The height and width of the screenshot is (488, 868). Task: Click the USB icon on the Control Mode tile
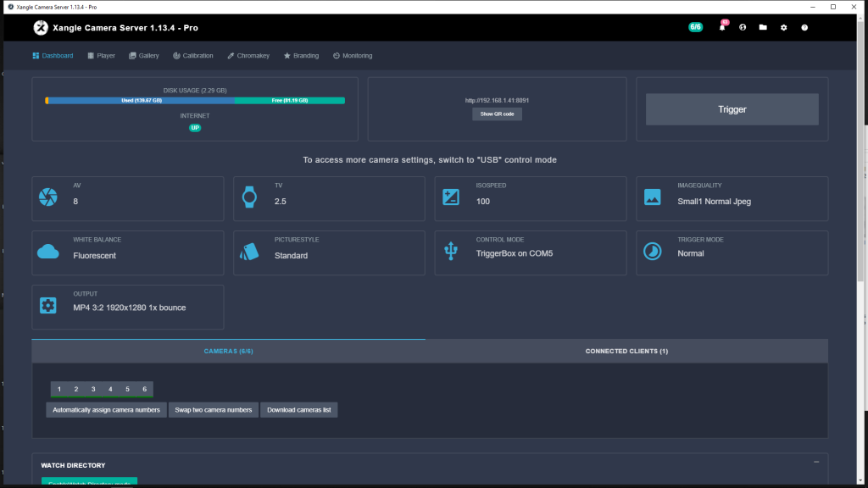tap(449, 252)
